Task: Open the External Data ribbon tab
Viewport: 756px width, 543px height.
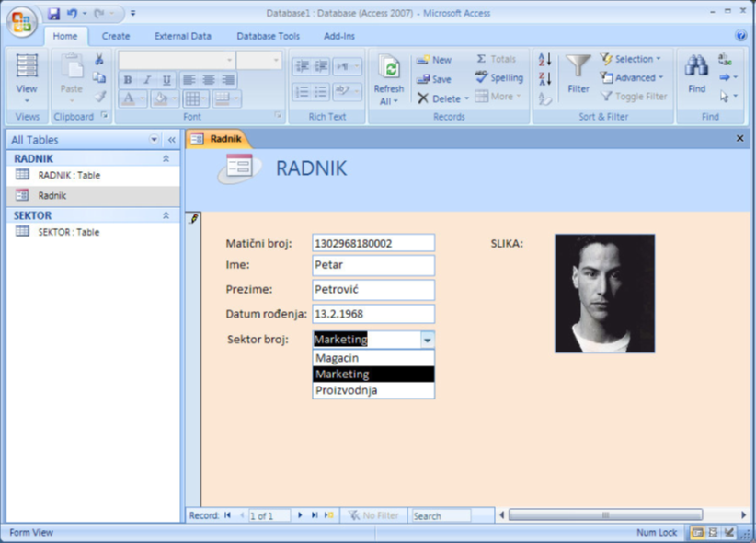Action: tap(182, 36)
